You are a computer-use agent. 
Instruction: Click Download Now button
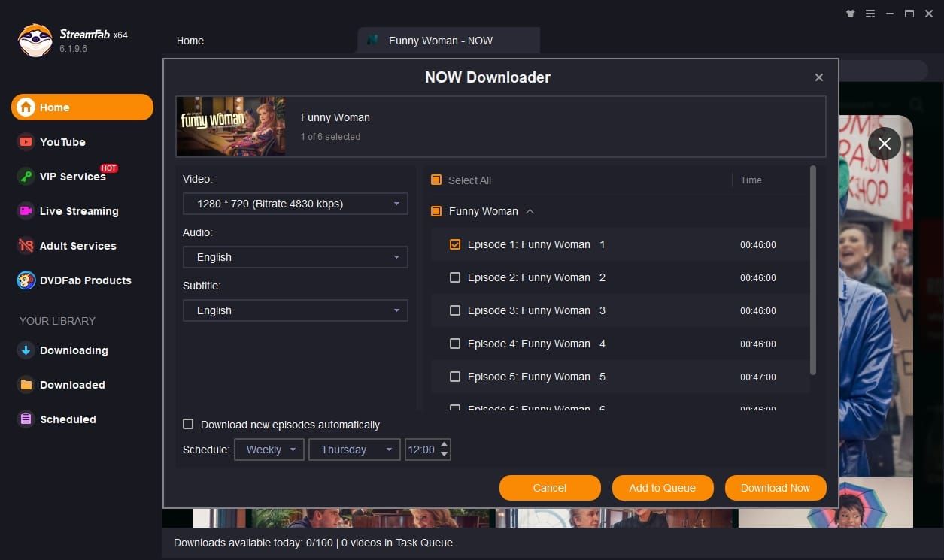pyautogui.click(x=776, y=488)
